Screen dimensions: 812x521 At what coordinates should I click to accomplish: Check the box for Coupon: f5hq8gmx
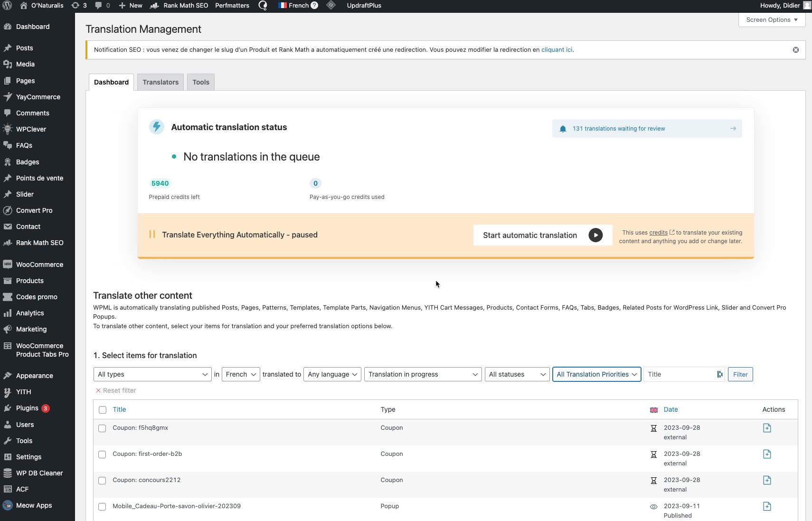(102, 428)
